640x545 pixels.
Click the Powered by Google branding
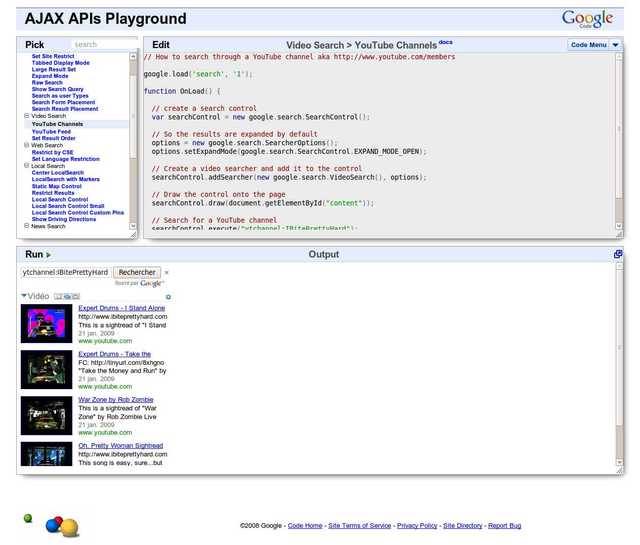tap(140, 283)
